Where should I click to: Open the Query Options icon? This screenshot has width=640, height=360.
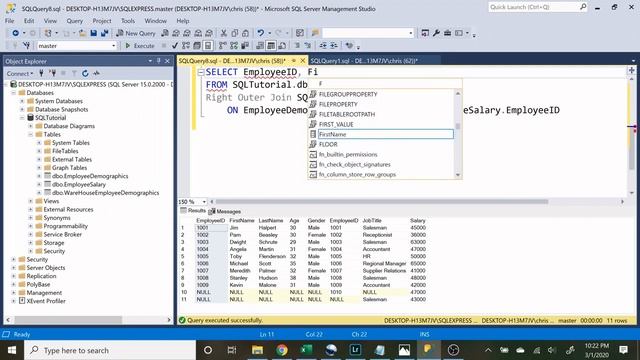pos(197,46)
